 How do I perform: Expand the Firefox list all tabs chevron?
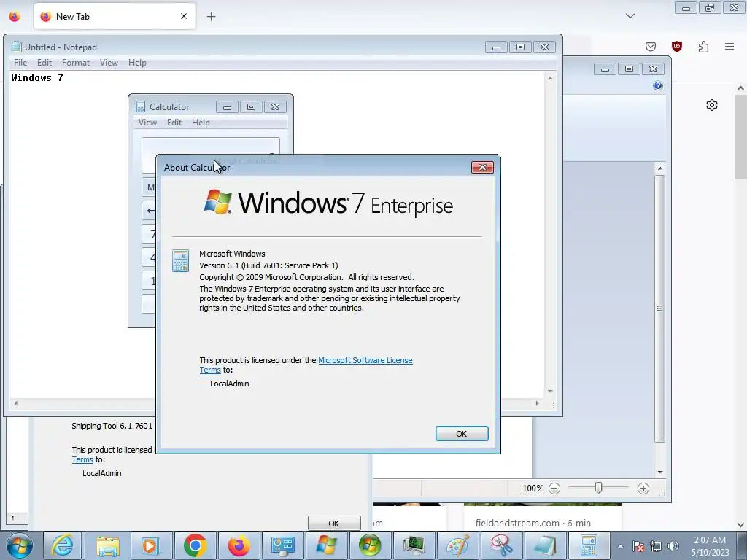point(630,16)
